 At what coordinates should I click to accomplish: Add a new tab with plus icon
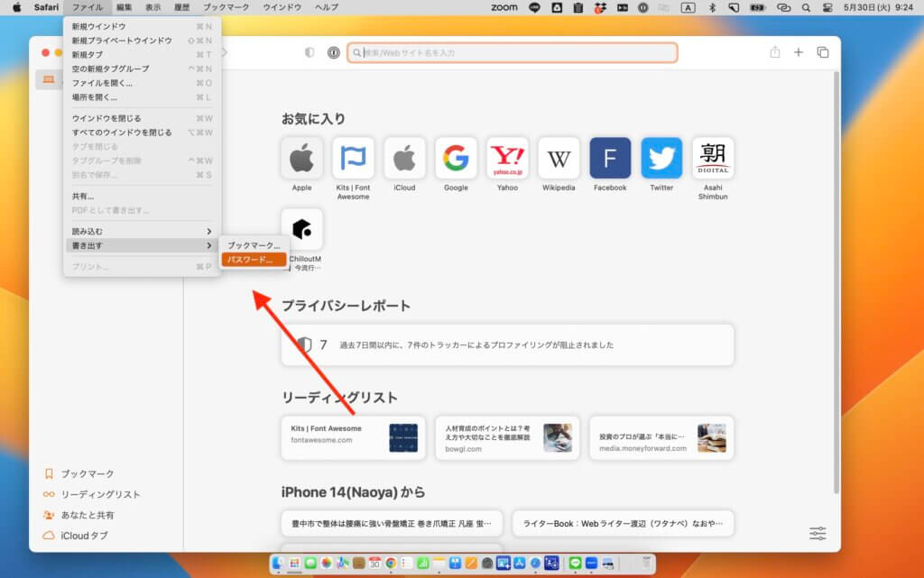[x=798, y=52]
